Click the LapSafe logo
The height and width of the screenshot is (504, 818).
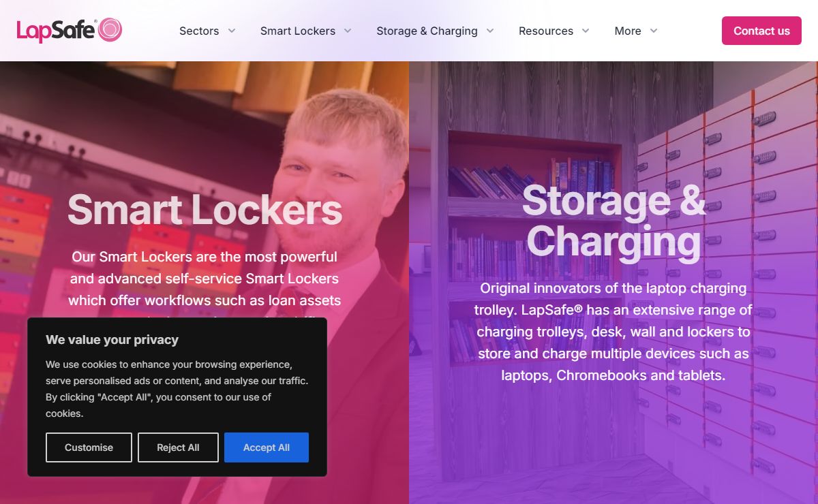70,31
